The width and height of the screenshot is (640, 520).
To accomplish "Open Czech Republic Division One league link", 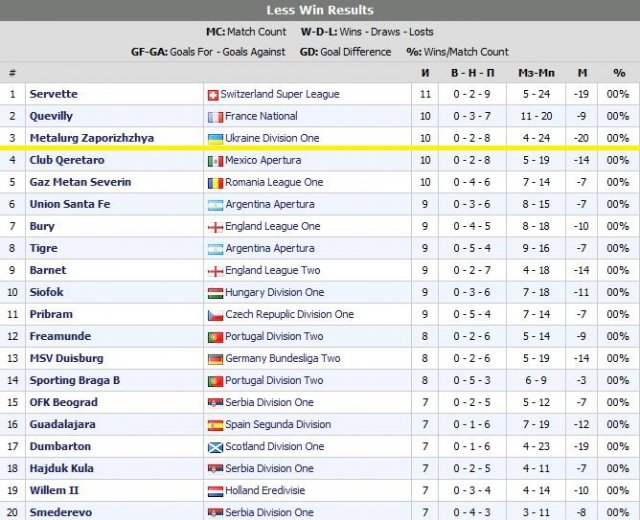I will pos(290,315).
